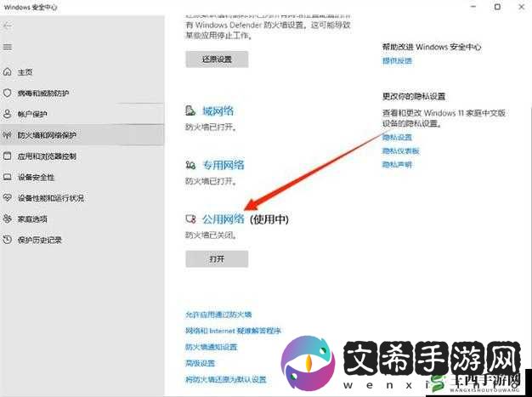Open 保护历史记录 clock icon

8,240
